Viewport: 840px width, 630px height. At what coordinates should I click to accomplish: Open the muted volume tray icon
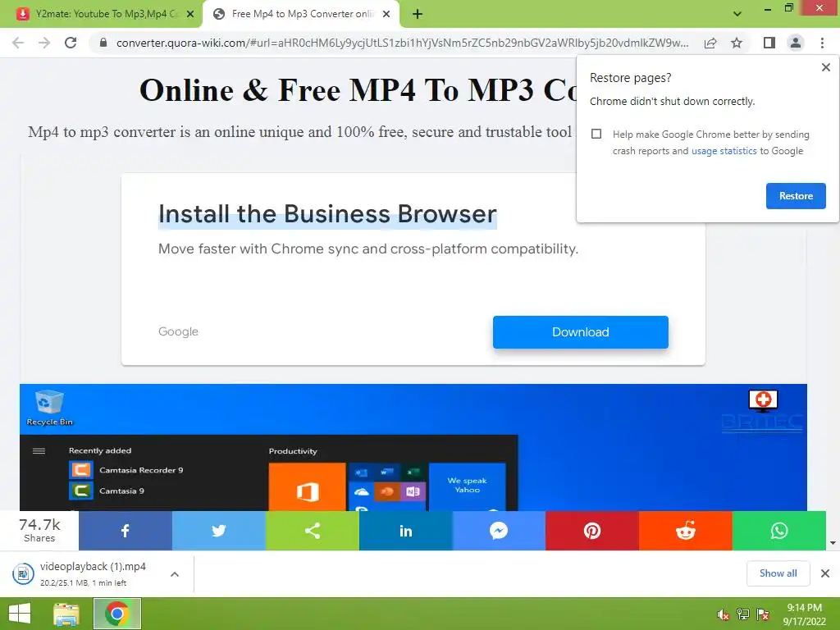click(724, 614)
